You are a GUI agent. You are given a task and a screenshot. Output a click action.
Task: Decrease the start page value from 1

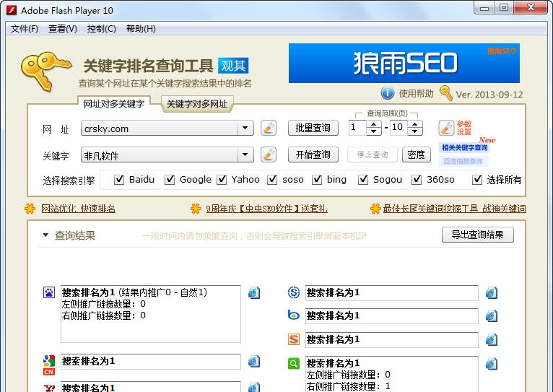point(374,131)
